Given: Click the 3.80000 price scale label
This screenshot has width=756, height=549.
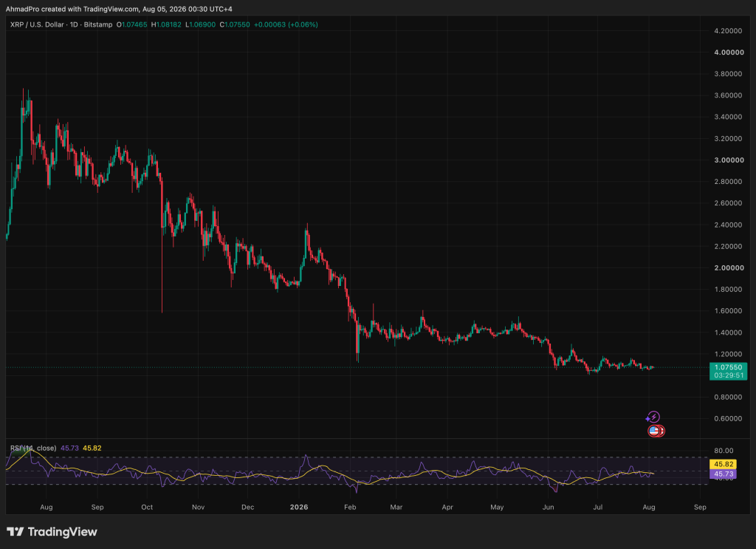Looking at the screenshot, I should 728,74.
